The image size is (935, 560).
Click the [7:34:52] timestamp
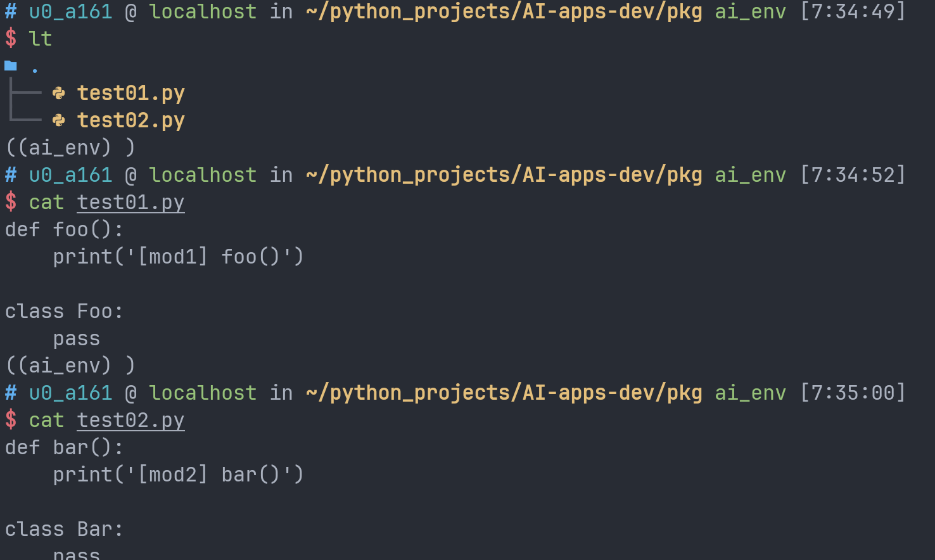(853, 175)
